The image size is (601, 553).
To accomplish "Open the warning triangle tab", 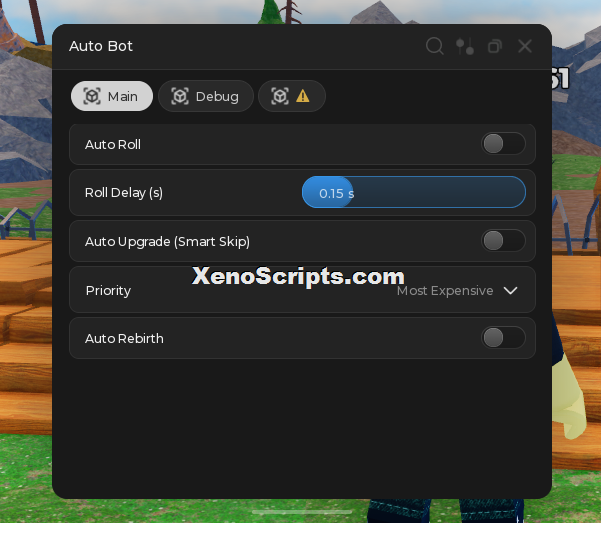I will pyautogui.click(x=292, y=96).
